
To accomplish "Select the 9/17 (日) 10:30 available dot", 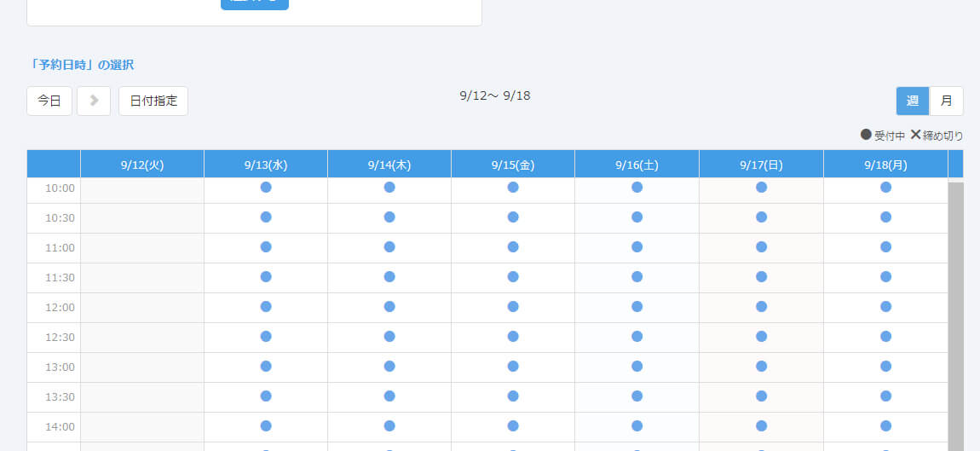I will (761, 217).
